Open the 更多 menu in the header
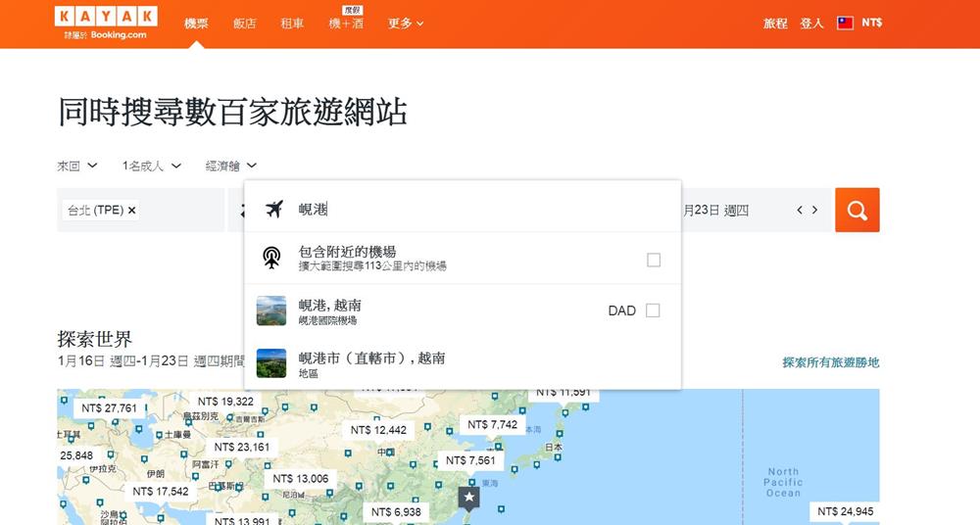980x525 pixels. tap(406, 24)
